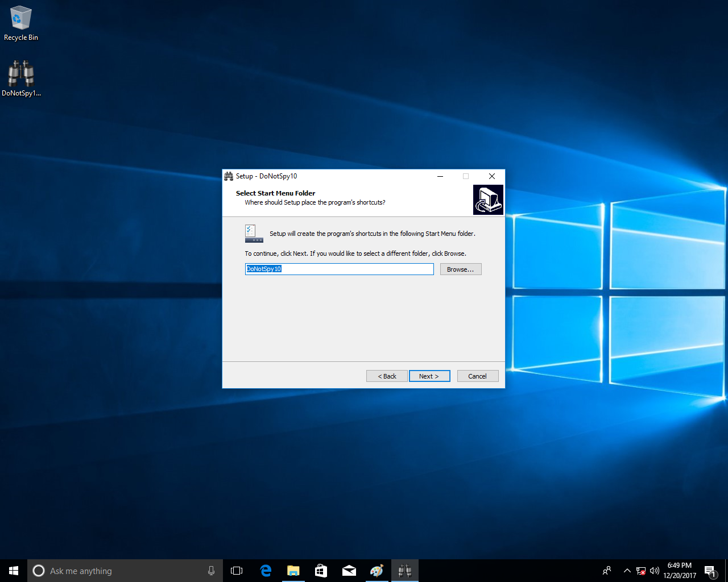
Task: Click the Start Menu folder checklist icon
Action: [254, 234]
